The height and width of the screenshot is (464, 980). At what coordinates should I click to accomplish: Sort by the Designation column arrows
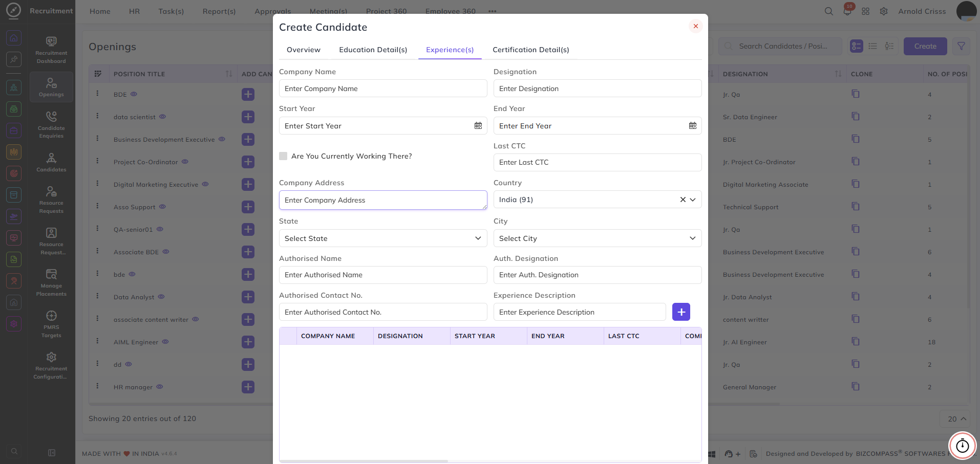838,74
